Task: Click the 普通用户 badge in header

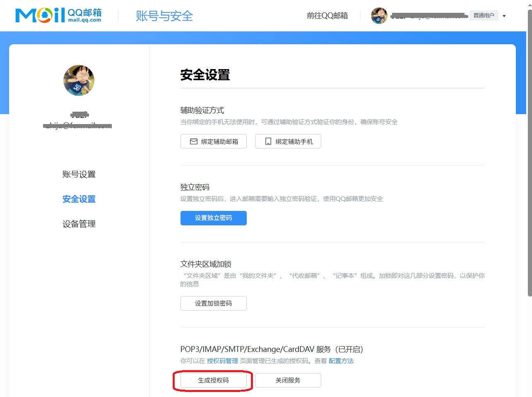Action: click(x=484, y=16)
